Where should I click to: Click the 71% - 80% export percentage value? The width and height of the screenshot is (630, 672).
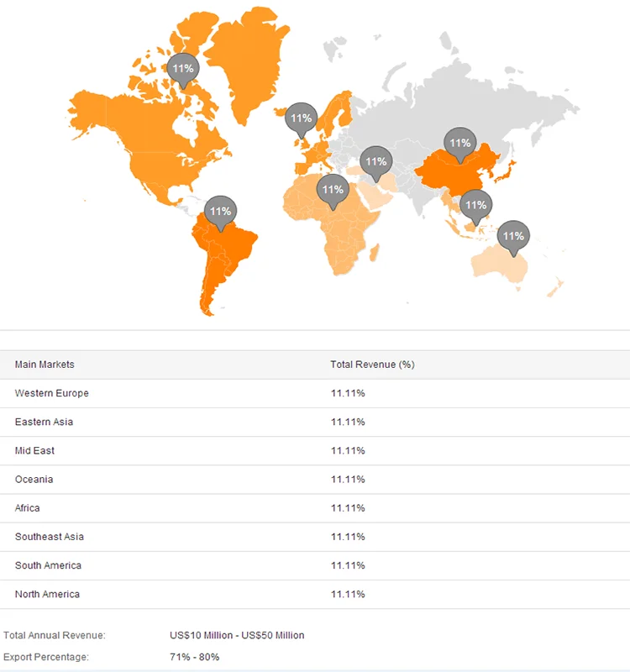194,656
